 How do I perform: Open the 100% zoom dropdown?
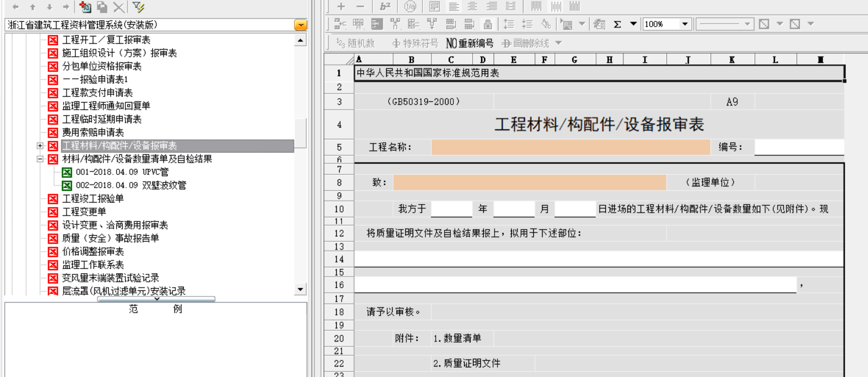point(685,24)
